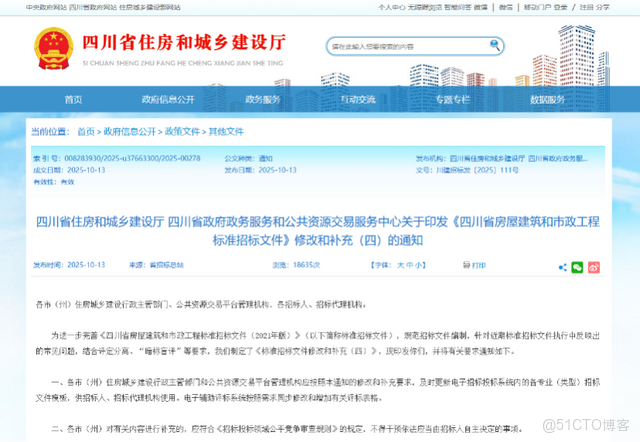Click the 来源: 省招标总站 text
640x442 pixels.
click(156, 265)
